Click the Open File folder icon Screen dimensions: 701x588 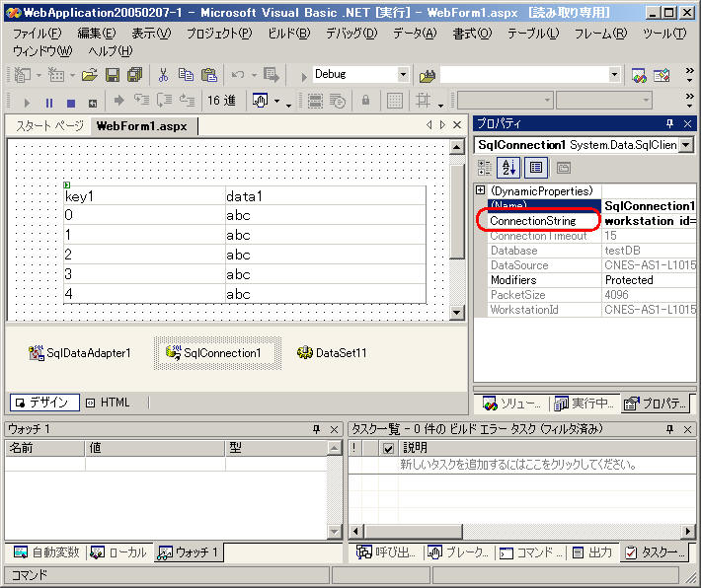90,75
